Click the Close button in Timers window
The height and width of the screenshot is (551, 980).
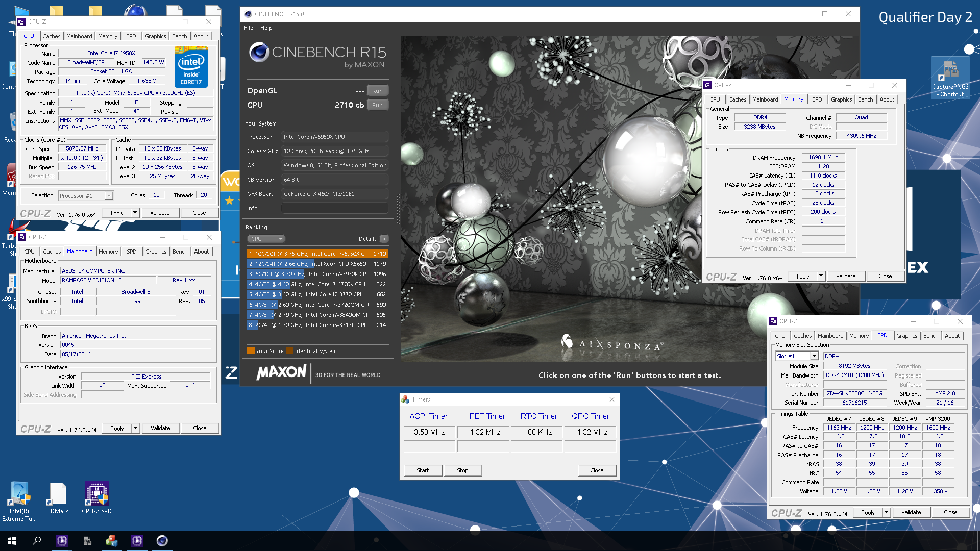pos(597,470)
